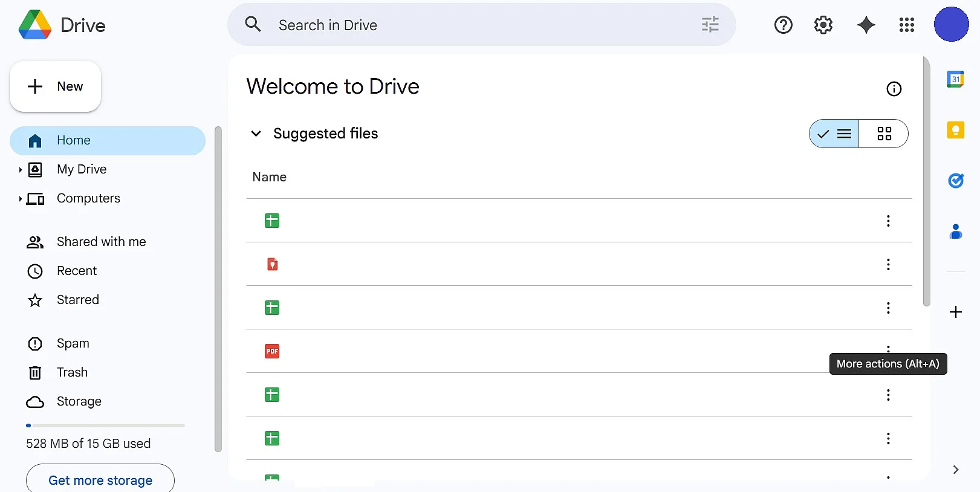This screenshot has width=980, height=492.
Task: Open the Settings gear menu
Action: click(823, 25)
